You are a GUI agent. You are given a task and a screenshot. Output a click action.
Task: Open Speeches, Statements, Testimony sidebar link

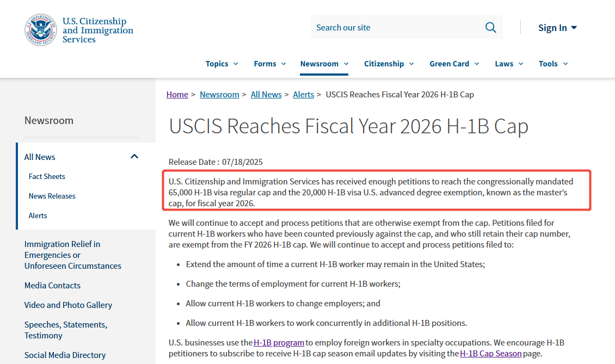tap(65, 330)
